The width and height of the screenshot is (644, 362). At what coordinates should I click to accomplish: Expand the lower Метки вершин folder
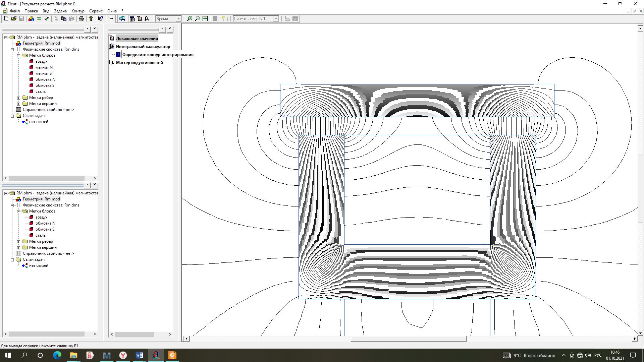(x=19, y=248)
